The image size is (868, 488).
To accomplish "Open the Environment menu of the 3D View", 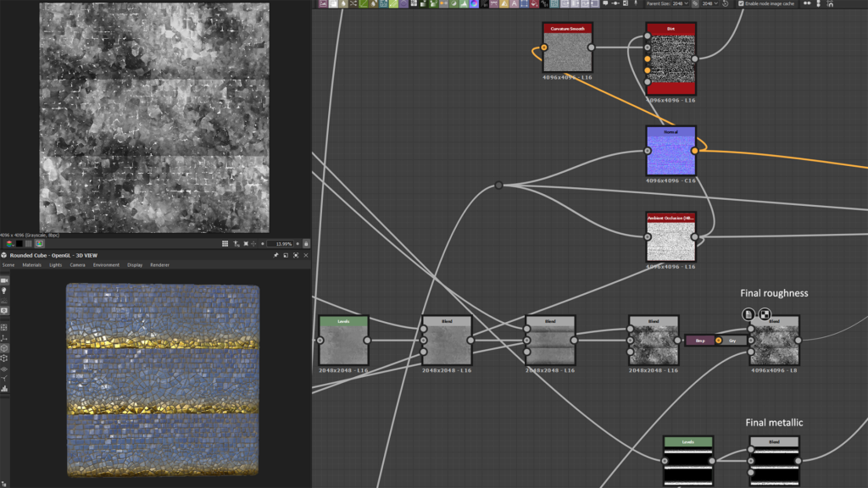I will pos(106,264).
